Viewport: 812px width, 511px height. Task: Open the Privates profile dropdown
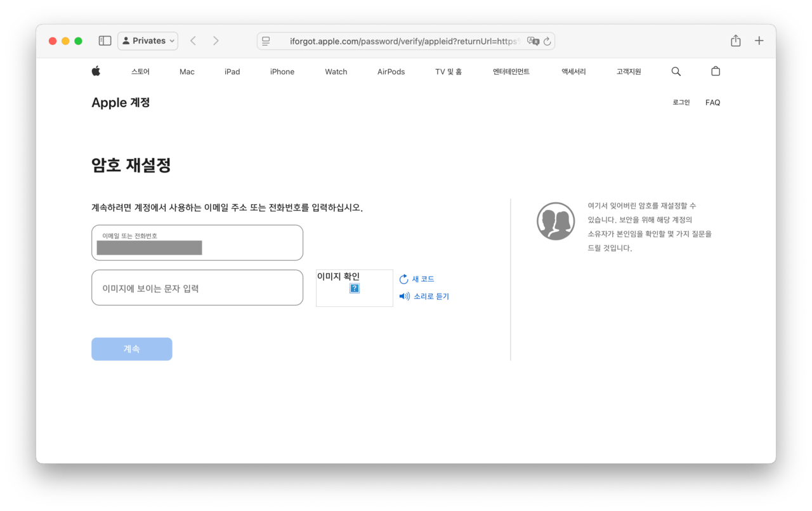pyautogui.click(x=148, y=41)
